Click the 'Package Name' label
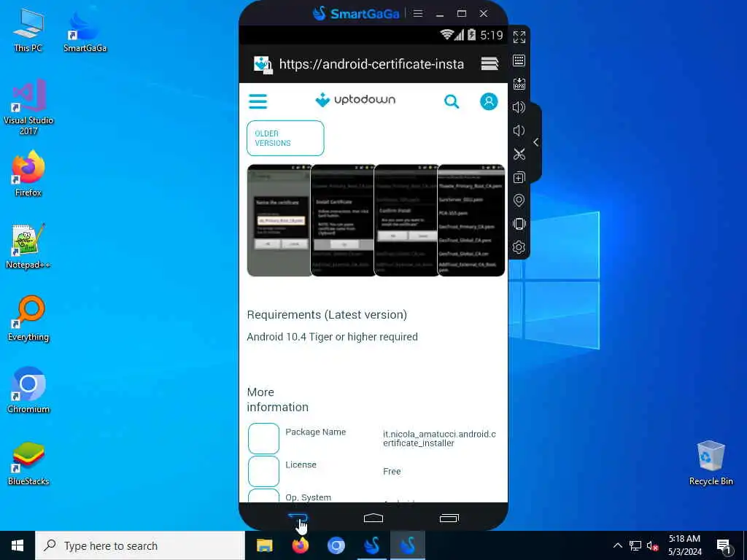The image size is (747, 560). [x=315, y=432]
